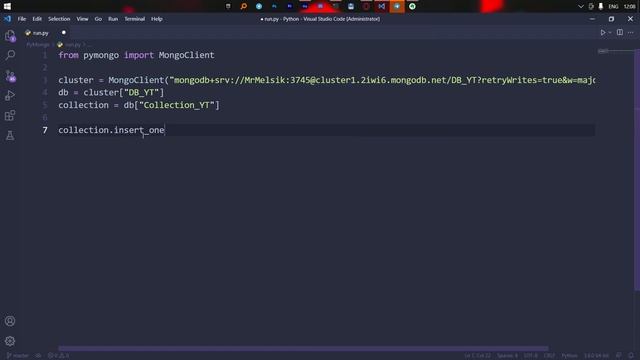Open the Run and Debug view
The height and width of the screenshot is (360, 640).
click(x=10, y=96)
